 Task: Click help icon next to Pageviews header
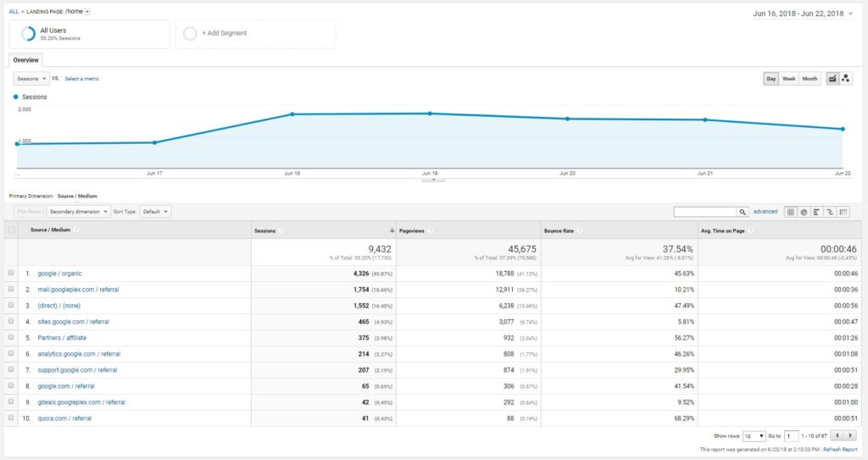click(x=430, y=230)
